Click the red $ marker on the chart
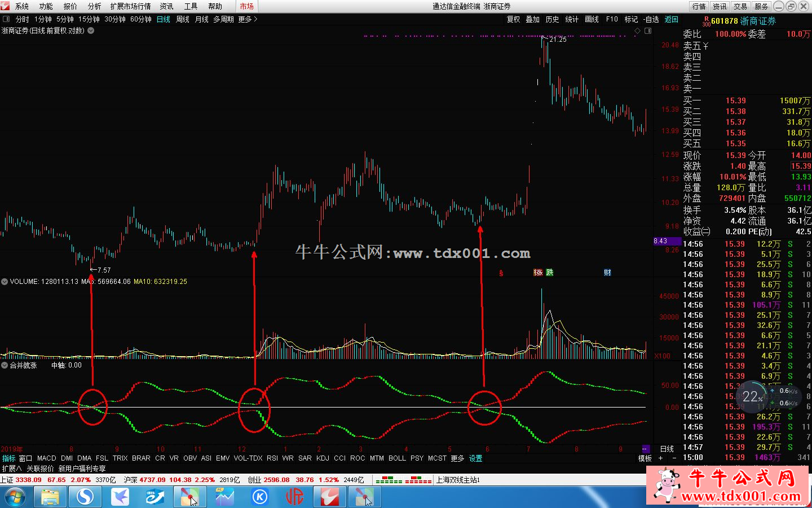The width and height of the screenshot is (812, 508). 501,273
